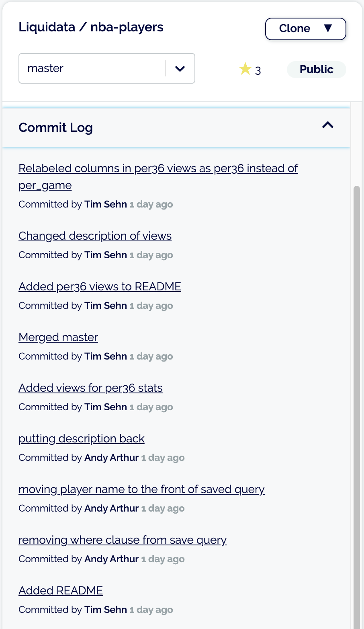Click the master branch input field
Screen dimensions: 364x629
pos(80,68)
